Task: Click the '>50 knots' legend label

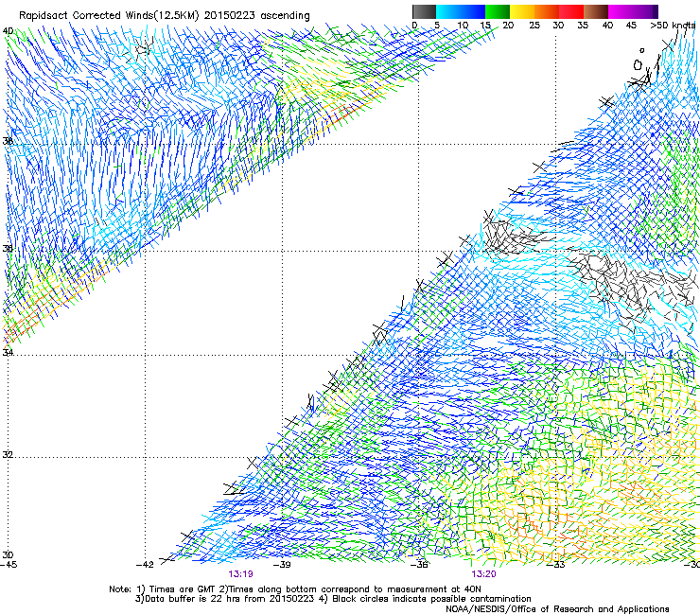Action: [673, 26]
